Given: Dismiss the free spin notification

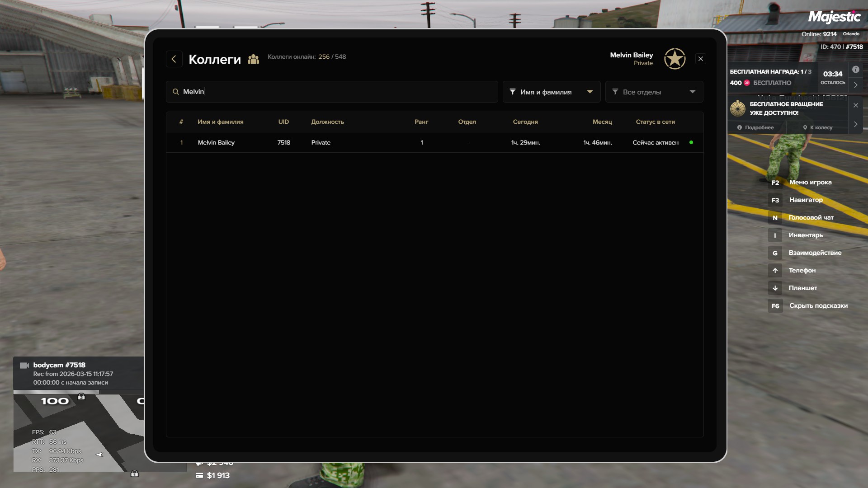Looking at the screenshot, I should coord(855,105).
